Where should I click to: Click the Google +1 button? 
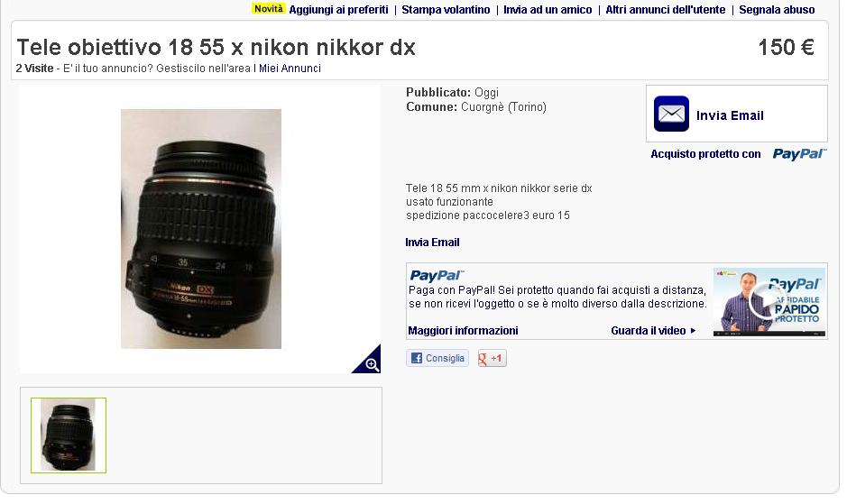(x=493, y=358)
